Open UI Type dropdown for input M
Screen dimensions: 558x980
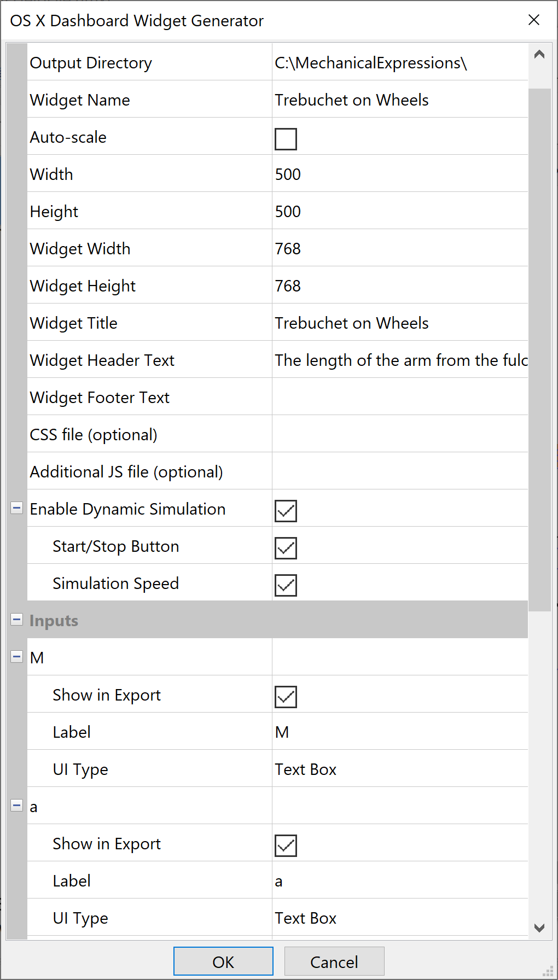(x=399, y=769)
